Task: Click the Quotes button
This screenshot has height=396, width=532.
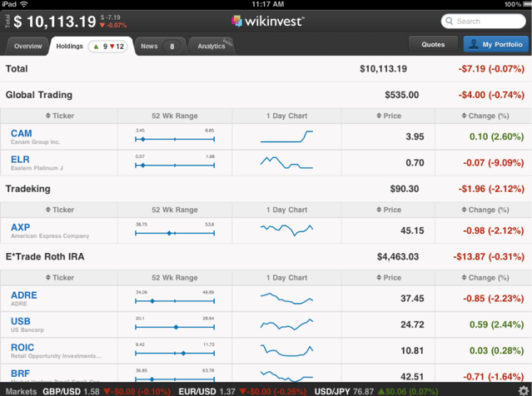Action: coord(433,44)
